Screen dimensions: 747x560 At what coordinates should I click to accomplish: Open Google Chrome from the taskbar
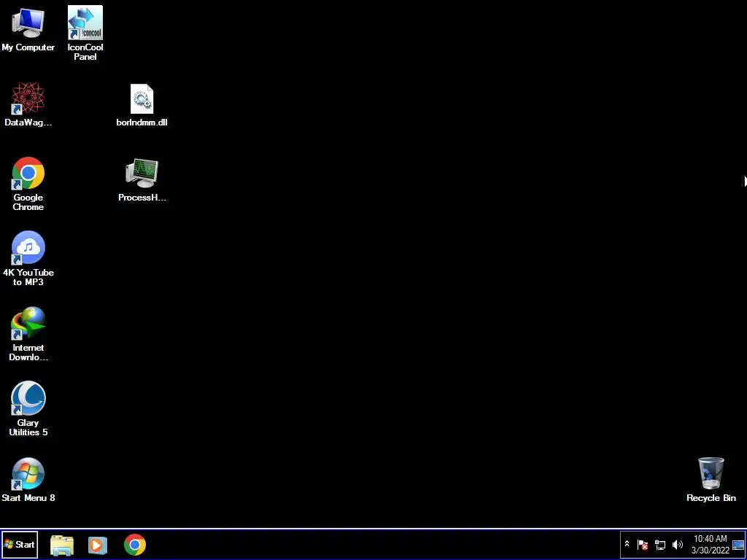coord(135,545)
